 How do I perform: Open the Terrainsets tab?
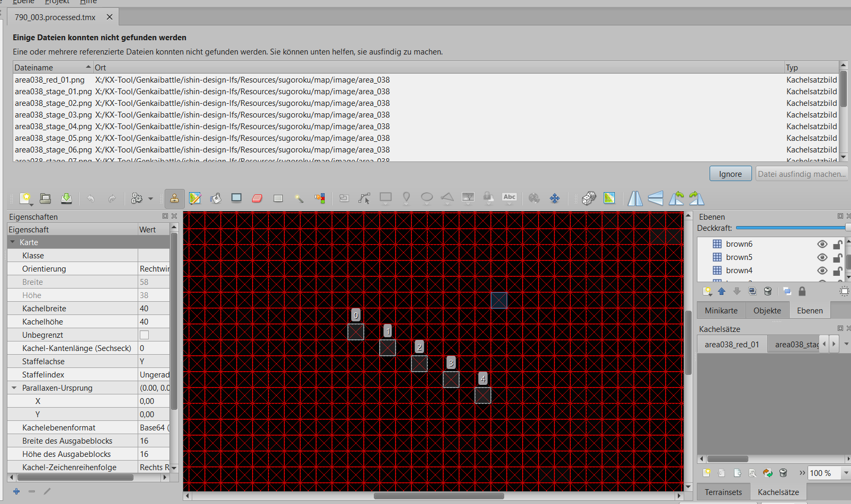pyautogui.click(x=723, y=492)
